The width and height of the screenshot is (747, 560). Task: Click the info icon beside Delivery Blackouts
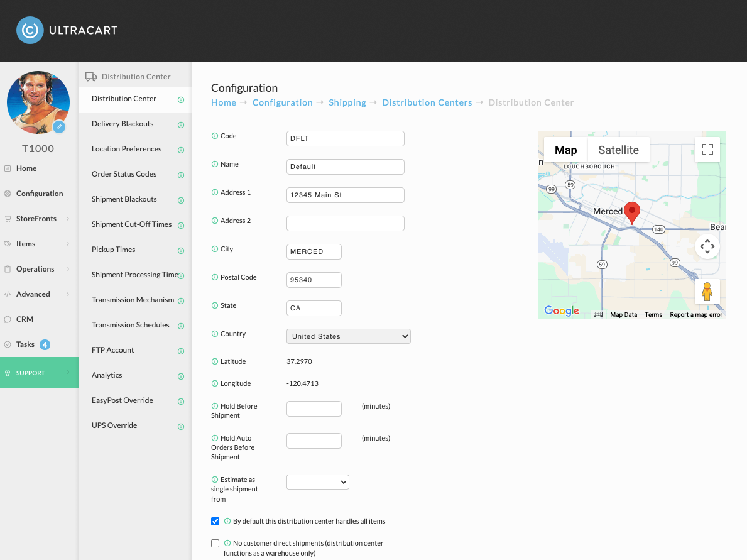tap(181, 125)
